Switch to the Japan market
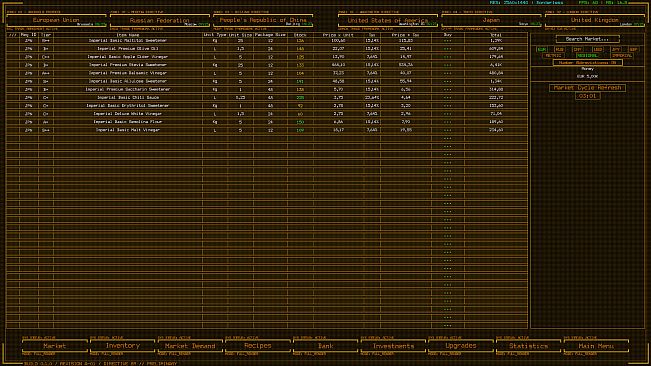The height and width of the screenshot is (366, 651). tap(491, 20)
